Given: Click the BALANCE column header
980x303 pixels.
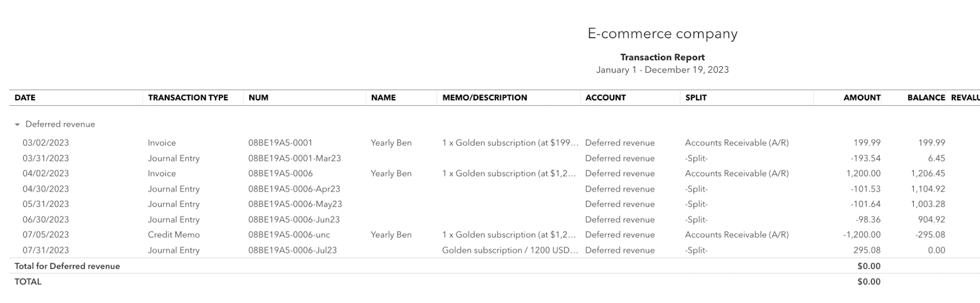Looking at the screenshot, I should click(x=926, y=97).
